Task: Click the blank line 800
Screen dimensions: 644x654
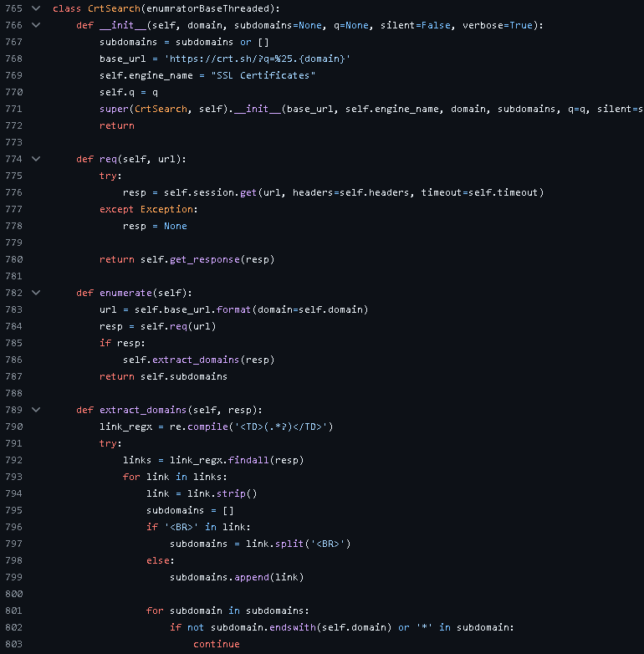Action: 251,594
